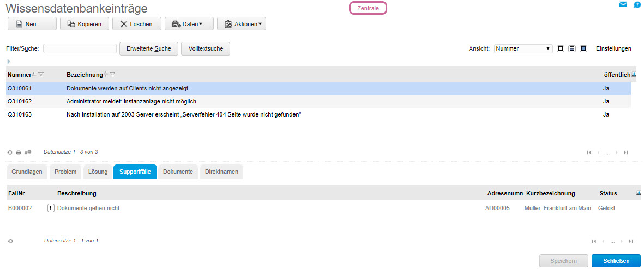Open Erweiterte Suche
This screenshot has width=644, height=269.
click(x=149, y=49)
